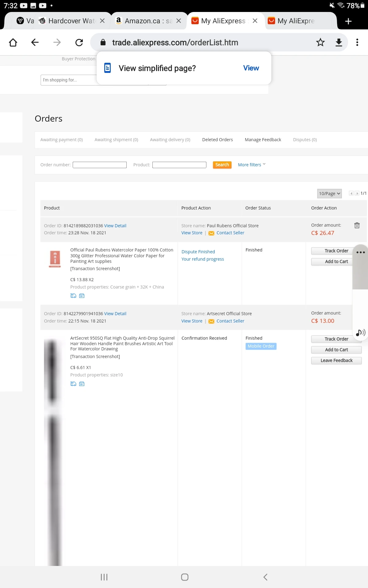
Task: Delete Paul Rubens order with trash icon
Action: tap(357, 225)
